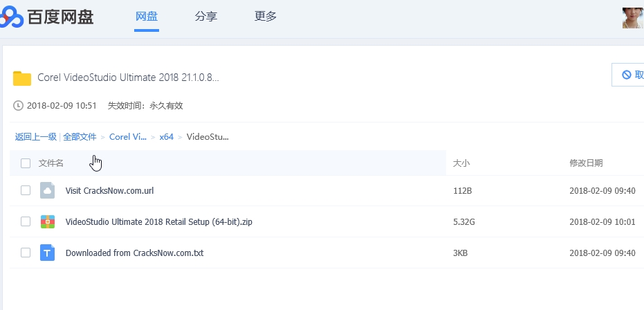Open the 网盘 tab
This screenshot has height=310, width=644.
pyautogui.click(x=147, y=17)
